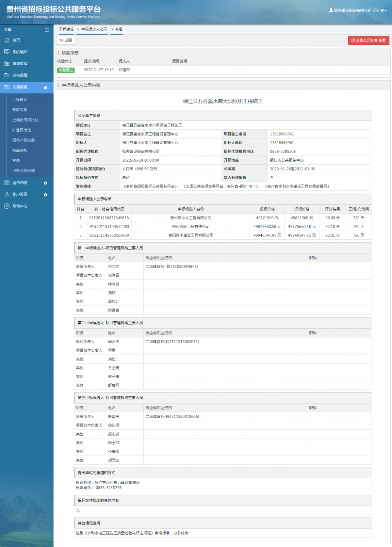The width and height of the screenshot is (392, 547).
Task: Click candidate 贵州兴旺工程有限公司
Action: [x=191, y=227]
